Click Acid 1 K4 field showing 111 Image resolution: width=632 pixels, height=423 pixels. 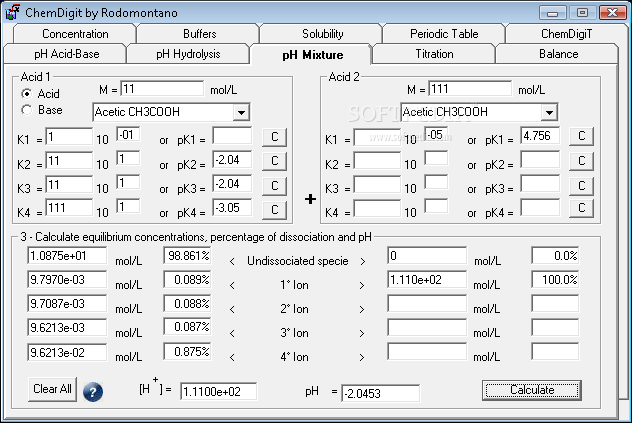pos(69,208)
